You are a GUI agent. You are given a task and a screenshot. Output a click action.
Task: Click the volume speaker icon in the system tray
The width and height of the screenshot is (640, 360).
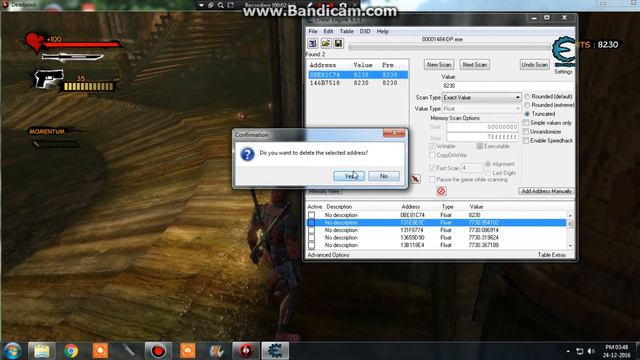tap(591, 351)
